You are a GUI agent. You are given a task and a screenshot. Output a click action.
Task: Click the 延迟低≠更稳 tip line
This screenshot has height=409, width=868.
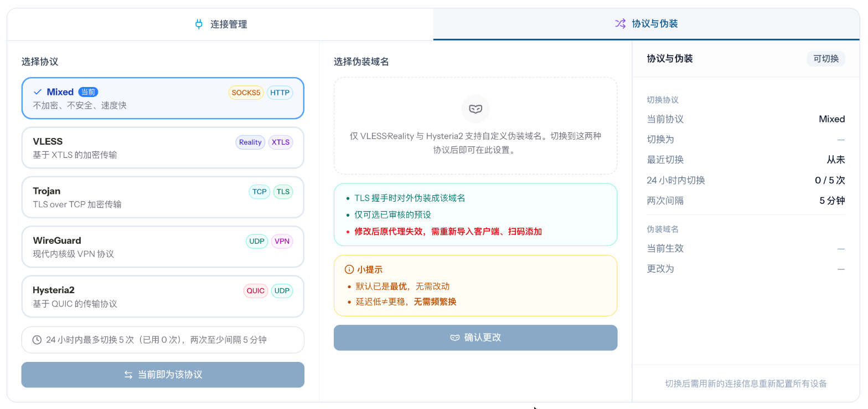coord(406,301)
